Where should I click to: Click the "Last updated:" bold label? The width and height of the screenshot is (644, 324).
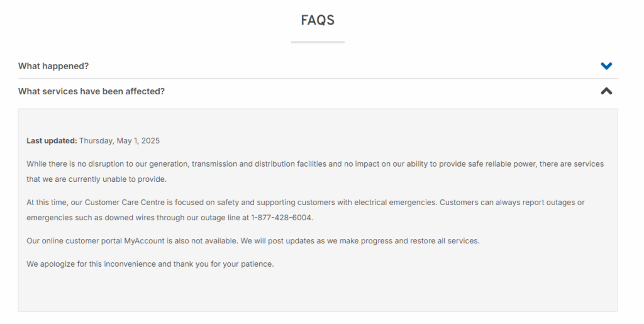coord(52,141)
